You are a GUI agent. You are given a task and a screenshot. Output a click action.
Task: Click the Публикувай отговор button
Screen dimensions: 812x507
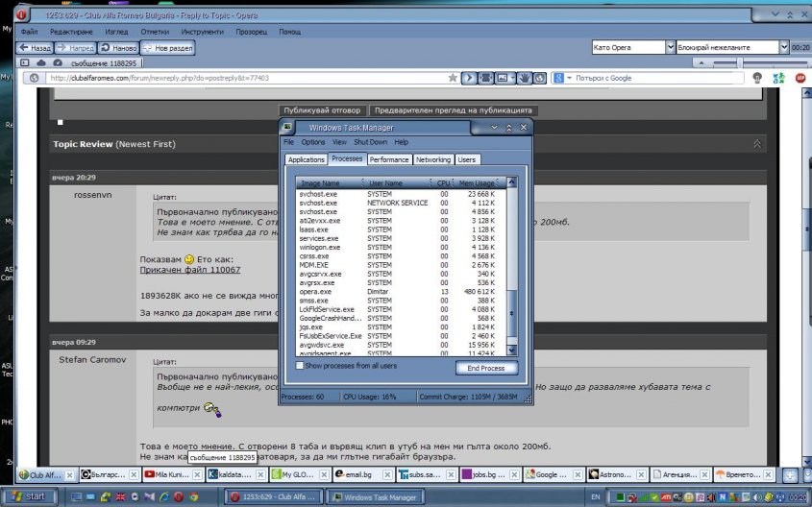click(x=322, y=110)
